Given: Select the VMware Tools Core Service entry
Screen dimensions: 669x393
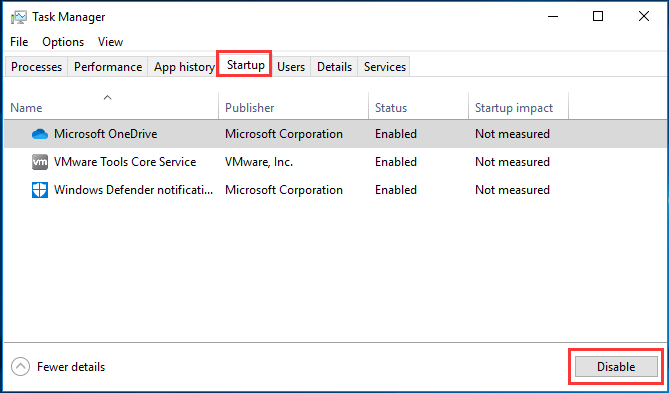Looking at the screenshot, I should [125, 162].
